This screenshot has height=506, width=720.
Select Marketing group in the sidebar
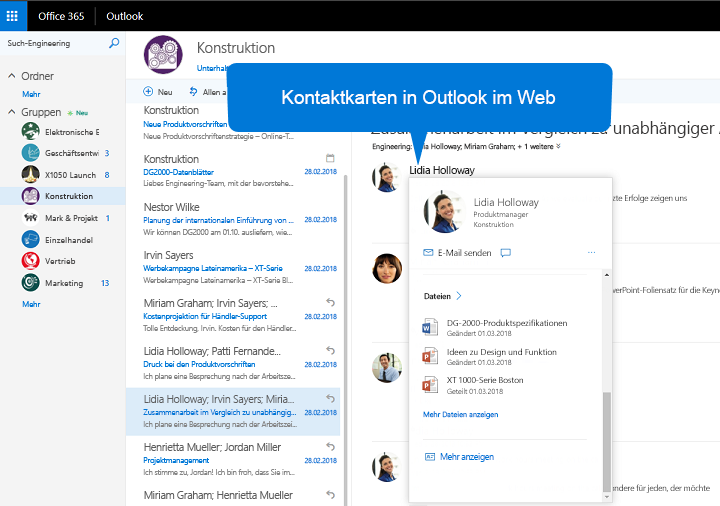tap(62, 283)
